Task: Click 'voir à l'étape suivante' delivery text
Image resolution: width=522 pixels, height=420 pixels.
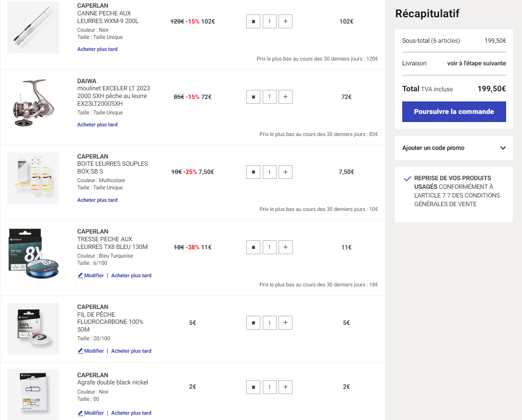Action: (x=476, y=63)
